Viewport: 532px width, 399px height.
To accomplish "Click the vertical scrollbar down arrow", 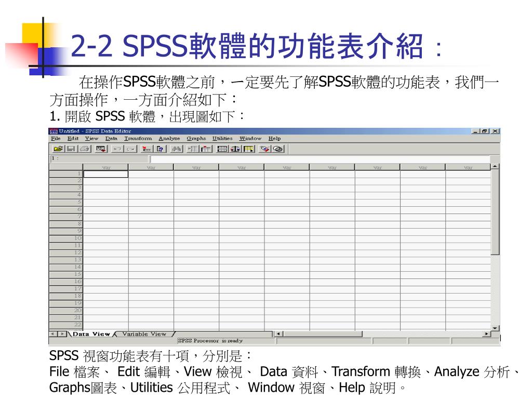I will (495, 328).
